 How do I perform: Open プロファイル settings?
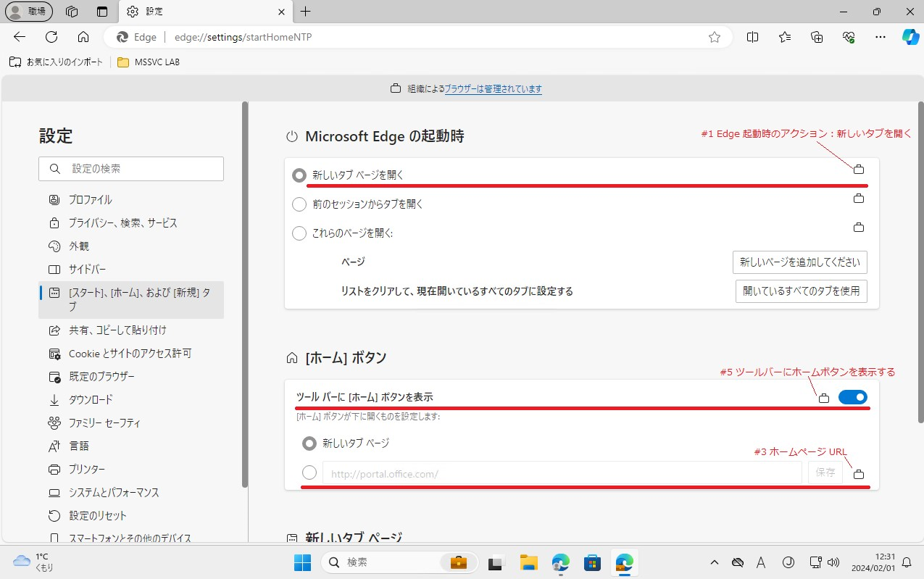(131, 200)
